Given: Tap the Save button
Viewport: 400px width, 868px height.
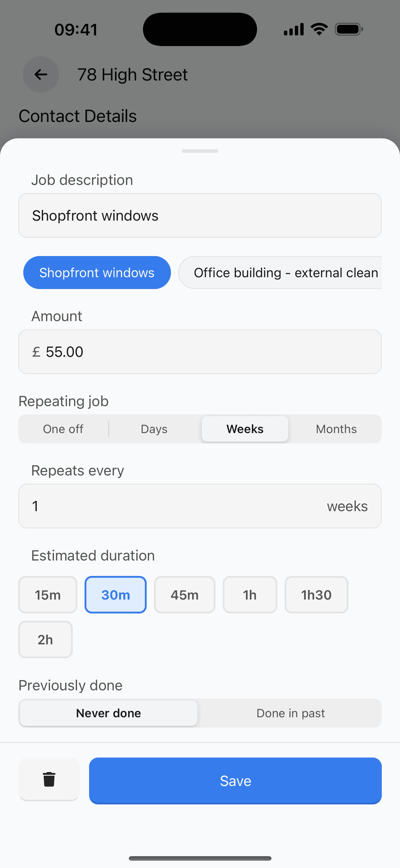Looking at the screenshot, I should pyautogui.click(x=235, y=781).
